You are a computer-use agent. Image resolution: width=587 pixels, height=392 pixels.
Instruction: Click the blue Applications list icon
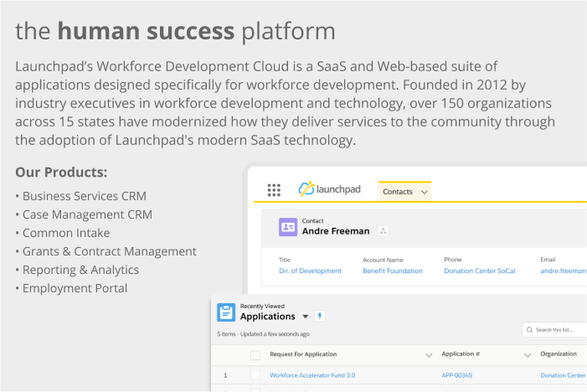tap(226, 312)
